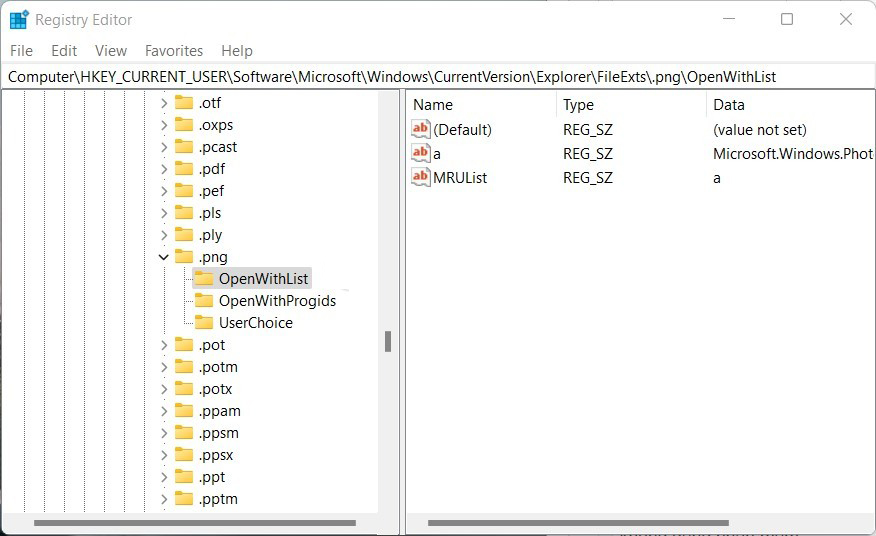Collapse the .png key
Viewport: 876px width, 536px height.
[x=164, y=257]
